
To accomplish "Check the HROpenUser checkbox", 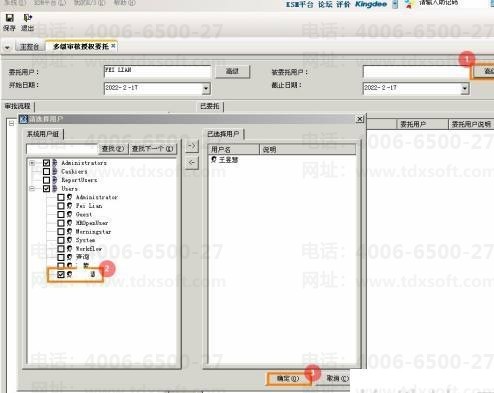I will click(x=61, y=223).
